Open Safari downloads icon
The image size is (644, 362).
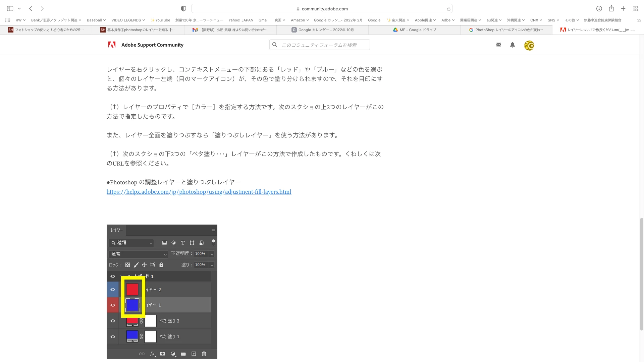coord(599,9)
